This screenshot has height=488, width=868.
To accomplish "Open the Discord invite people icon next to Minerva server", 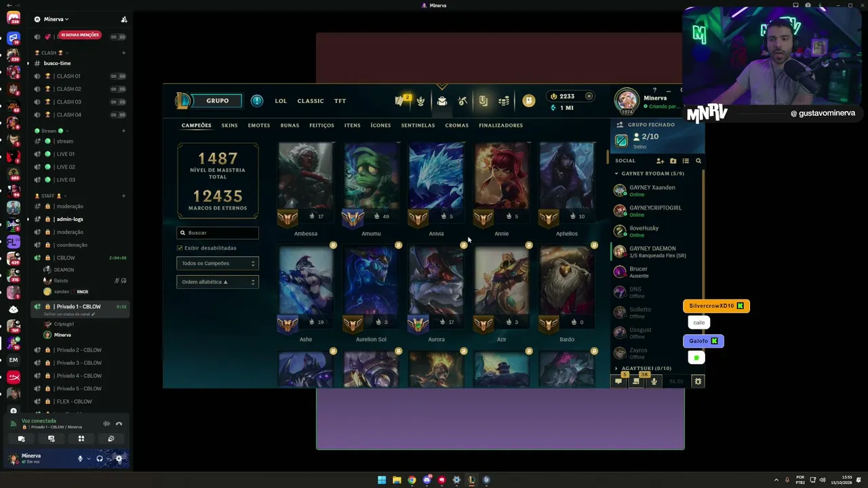I will coord(123,20).
